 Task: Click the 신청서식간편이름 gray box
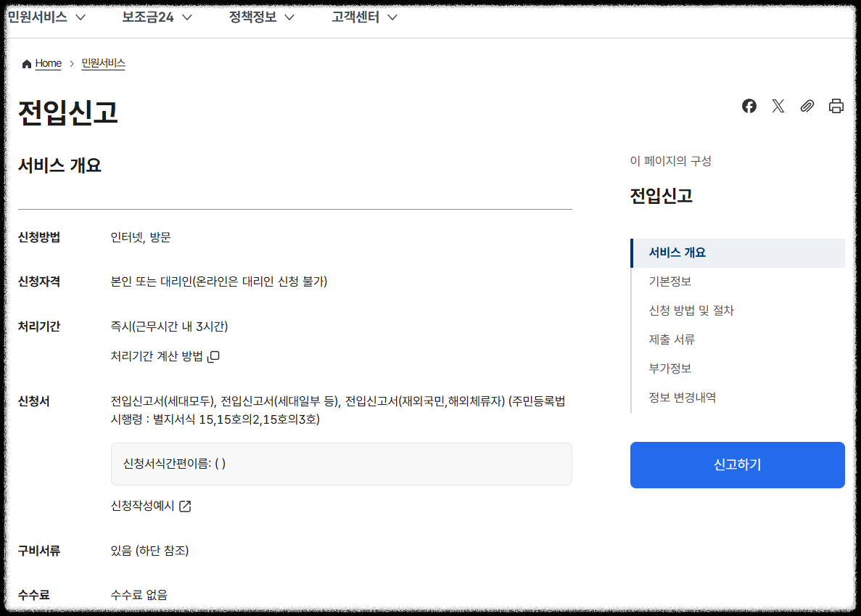tap(341, 464)
